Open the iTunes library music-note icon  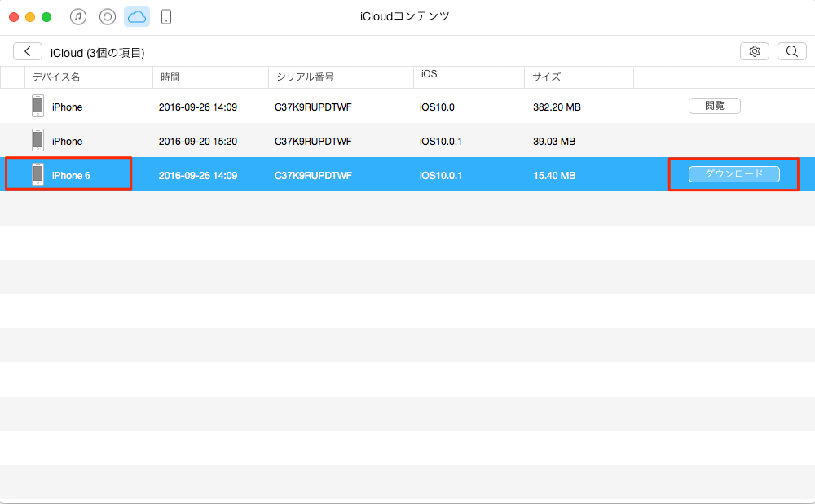[x=78, y=16]
